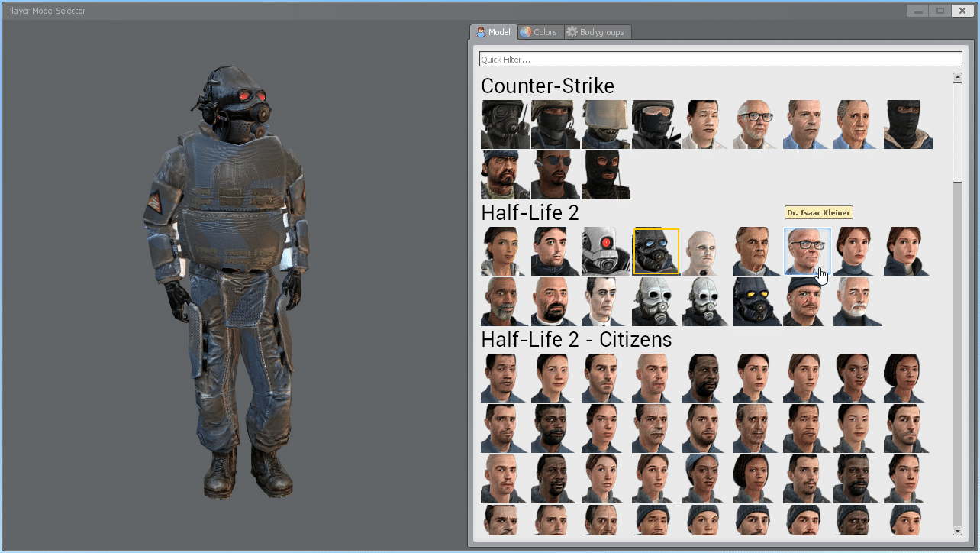Image resolution: width=980 pixels, height=553 pixels.
Task: Pick the Counter-Strike tan visor helmet model
Action: 606,125
